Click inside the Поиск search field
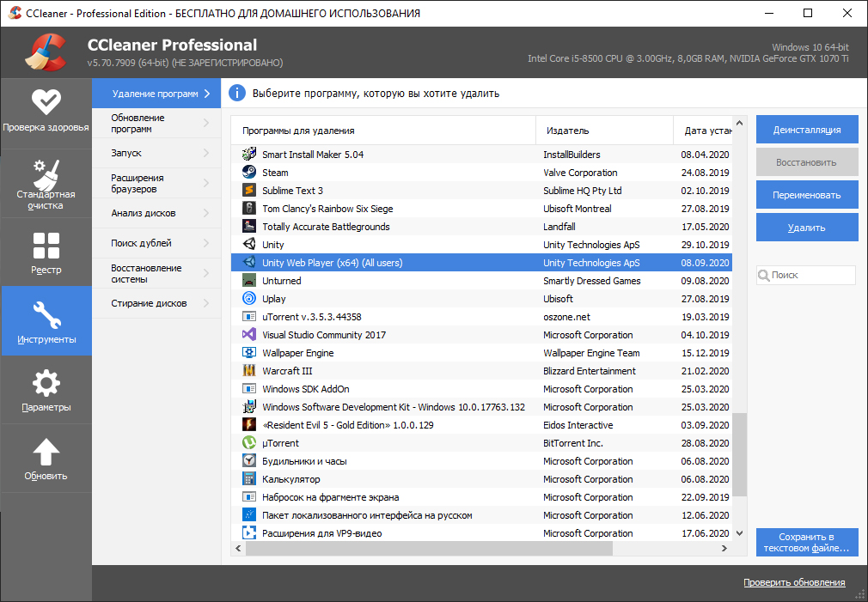This screenshot has height=602, width=868. point(808,275)
